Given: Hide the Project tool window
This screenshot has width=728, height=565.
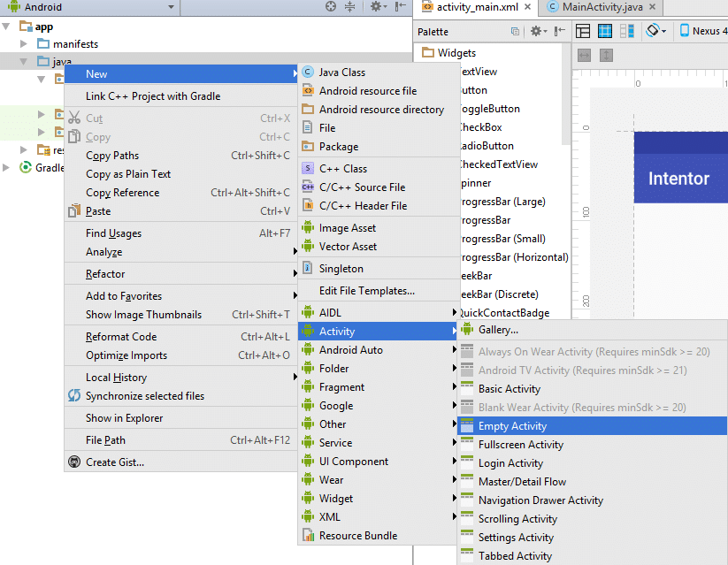Looking at the screenshot, I should 400,6.
